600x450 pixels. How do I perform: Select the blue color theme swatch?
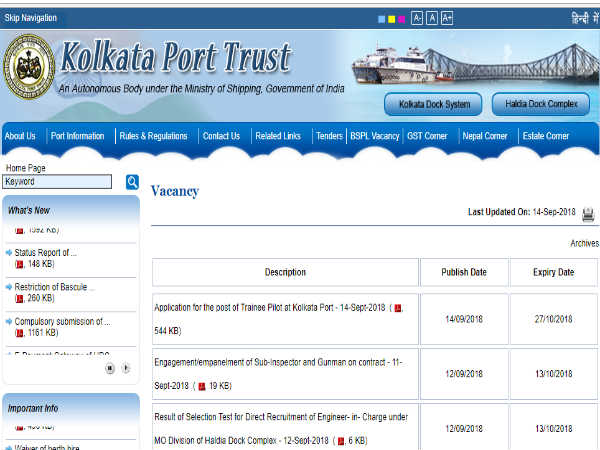coord(381,19)
